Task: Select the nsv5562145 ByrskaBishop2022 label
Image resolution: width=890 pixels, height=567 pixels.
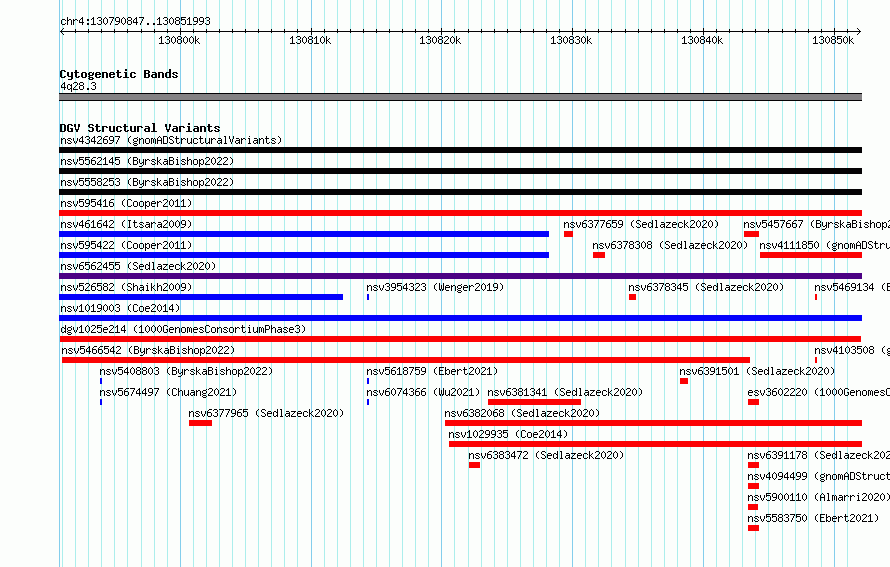Action: [147, 161]
